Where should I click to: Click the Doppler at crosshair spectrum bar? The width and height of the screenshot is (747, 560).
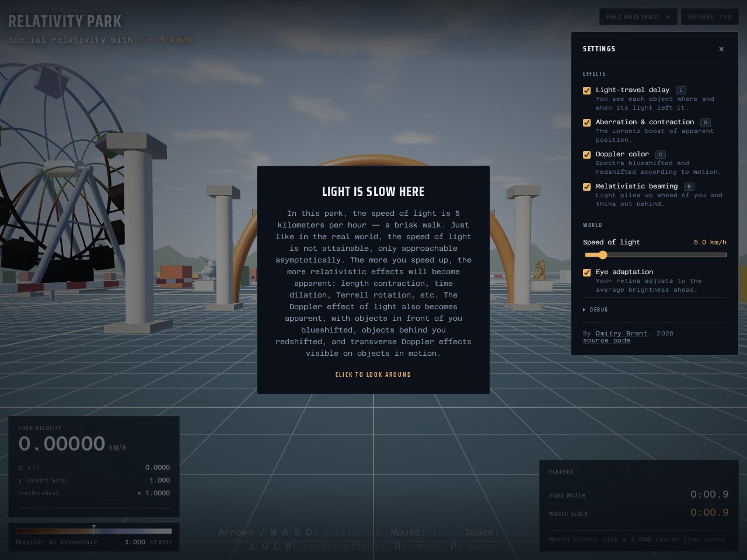93,531
